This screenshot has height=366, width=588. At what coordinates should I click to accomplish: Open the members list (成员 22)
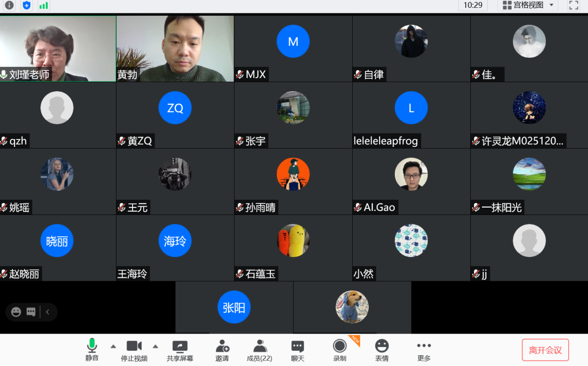pos(259,350)
